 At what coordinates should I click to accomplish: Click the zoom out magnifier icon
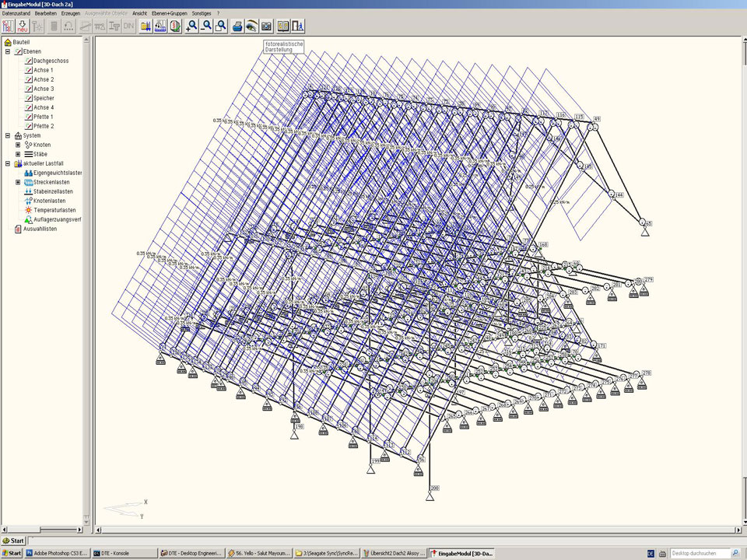point(206,26)
